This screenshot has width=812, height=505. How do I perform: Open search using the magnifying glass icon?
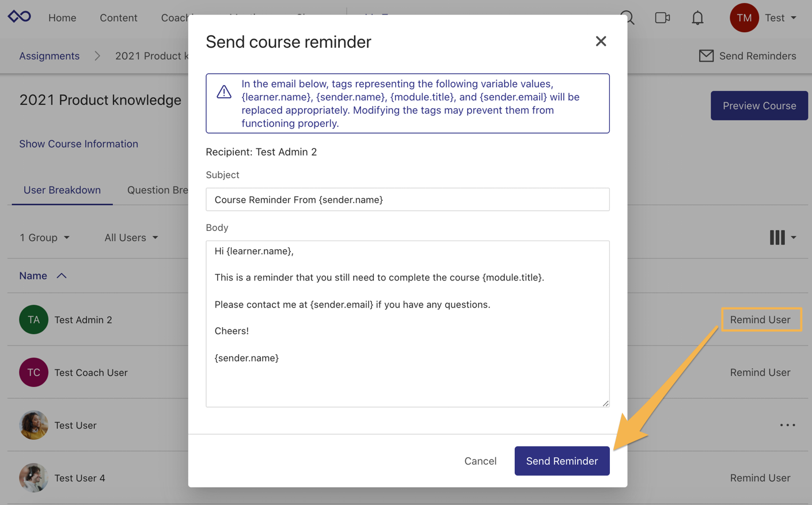pos(627,17)
